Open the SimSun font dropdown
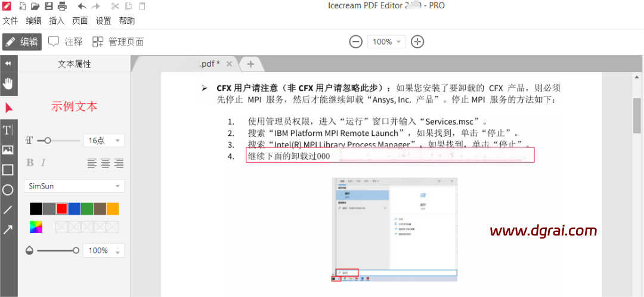This screenshot has height=297, width=644. pos(74,186)
